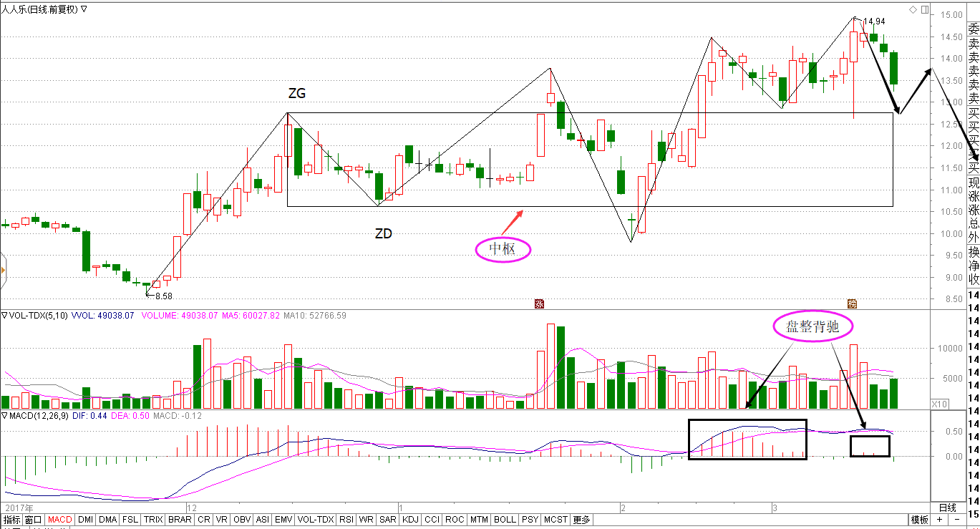Click the 8.58 low price label

[x=164, y=295]
